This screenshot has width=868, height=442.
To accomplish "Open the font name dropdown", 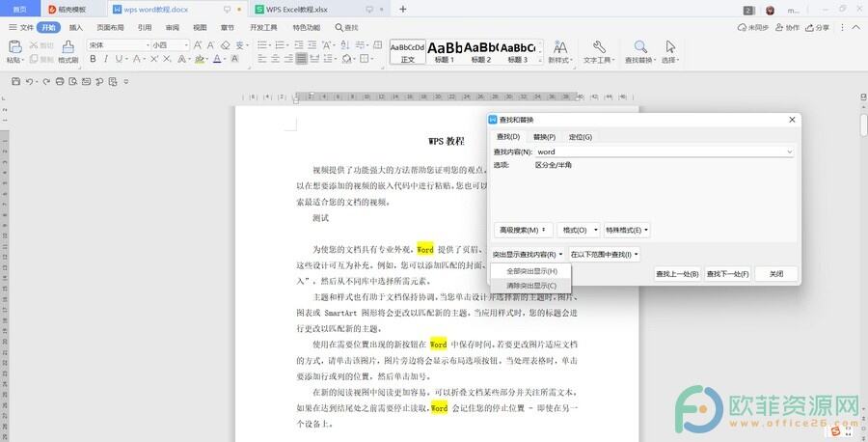I will tap(148, 45).
